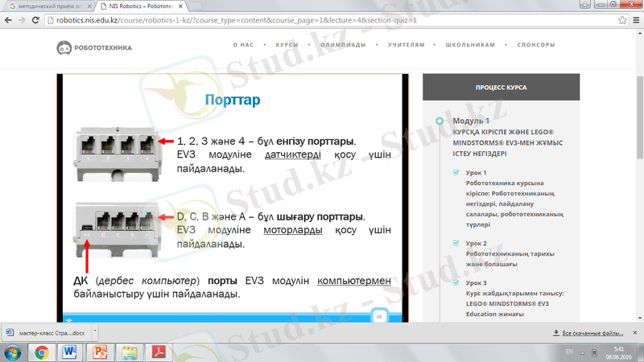Reload the page with refresh icon
644x362 pixels.
(x=35, y=19)
